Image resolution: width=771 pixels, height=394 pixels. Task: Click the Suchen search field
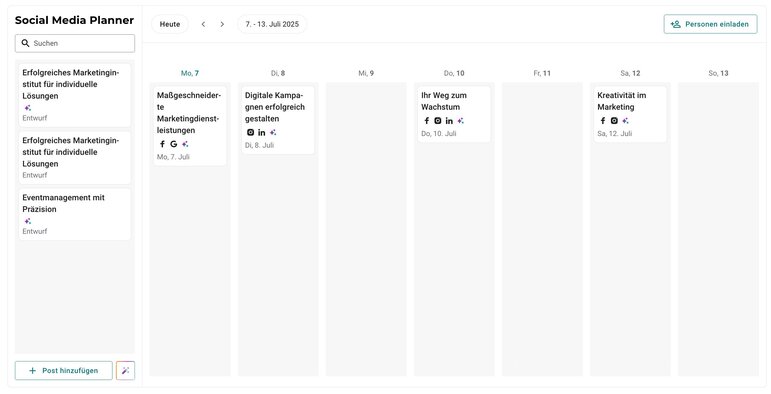[x=75, y=43]
